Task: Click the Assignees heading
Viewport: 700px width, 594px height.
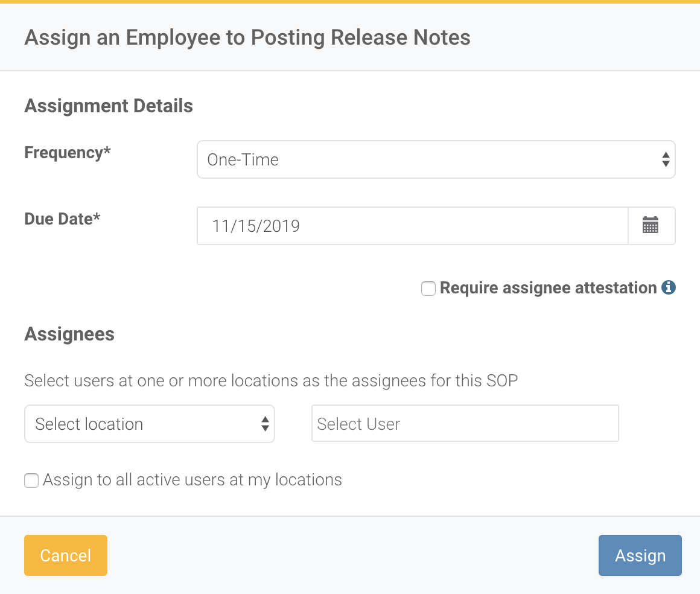Action: tap(69, 334)
